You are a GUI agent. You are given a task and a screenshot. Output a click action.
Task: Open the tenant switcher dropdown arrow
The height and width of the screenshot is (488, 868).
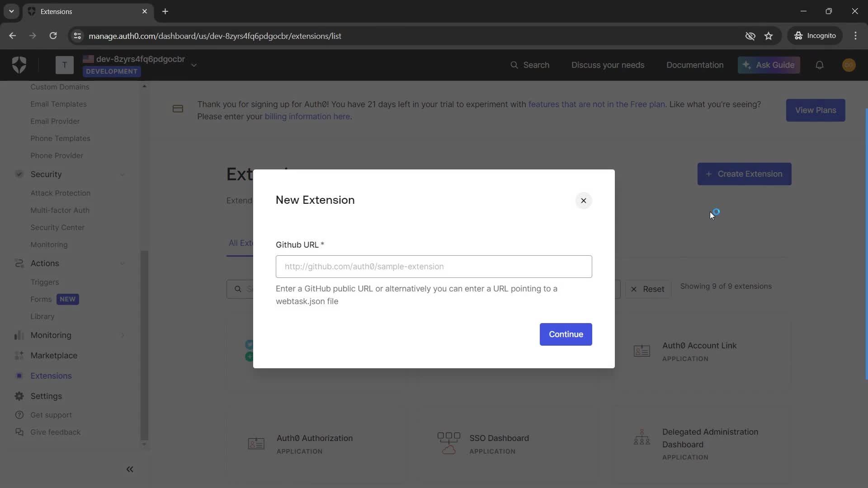tap(194, 65)
